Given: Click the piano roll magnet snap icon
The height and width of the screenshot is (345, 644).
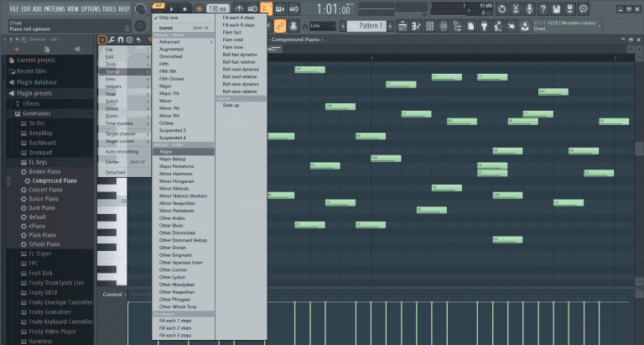Looking at the screenshot, I should 121,40.
